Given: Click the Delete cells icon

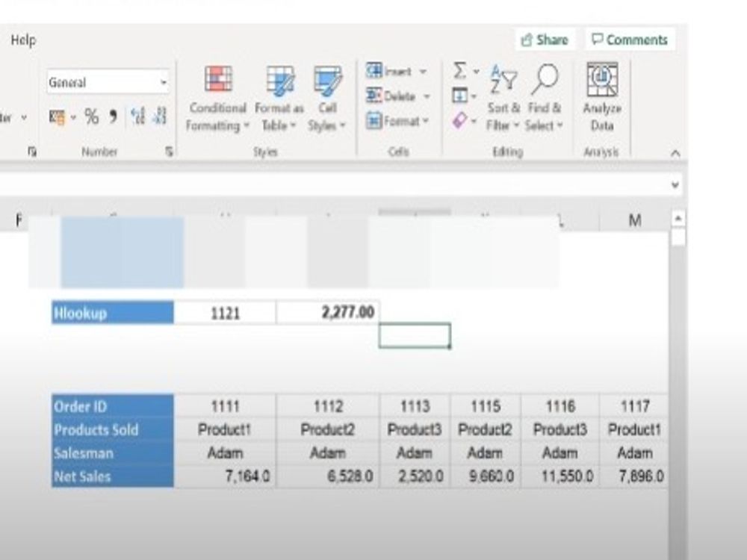Looking at the screenshot, I should click(374, 96).
